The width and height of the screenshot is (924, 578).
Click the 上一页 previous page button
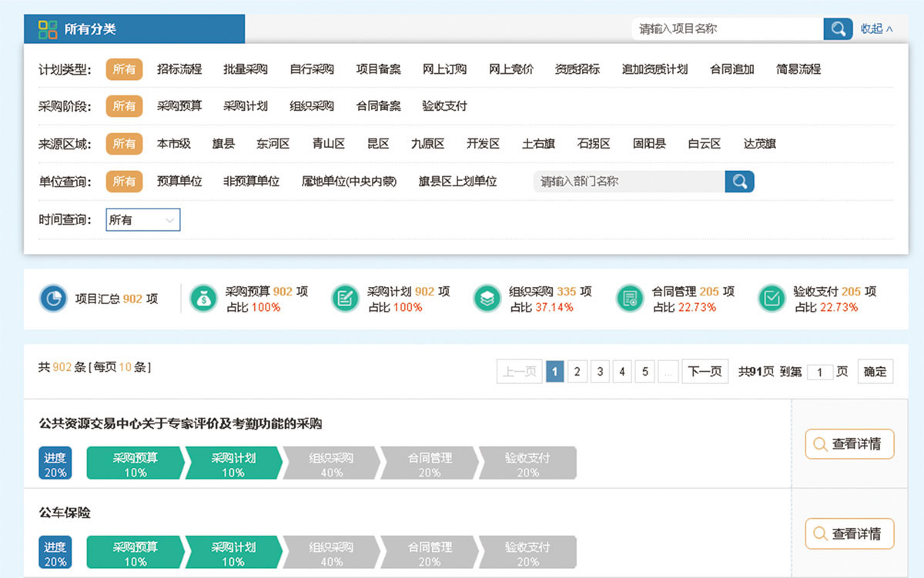[520, 372]
